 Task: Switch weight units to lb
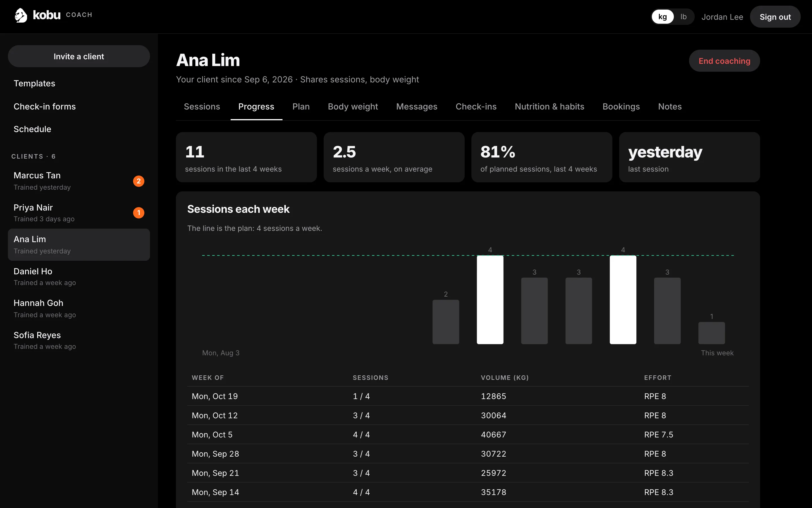point(683,17)
